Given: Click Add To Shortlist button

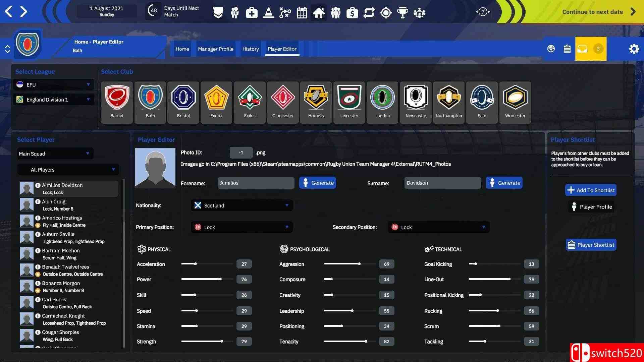Looking at the screenshot, I should (591, 190).
